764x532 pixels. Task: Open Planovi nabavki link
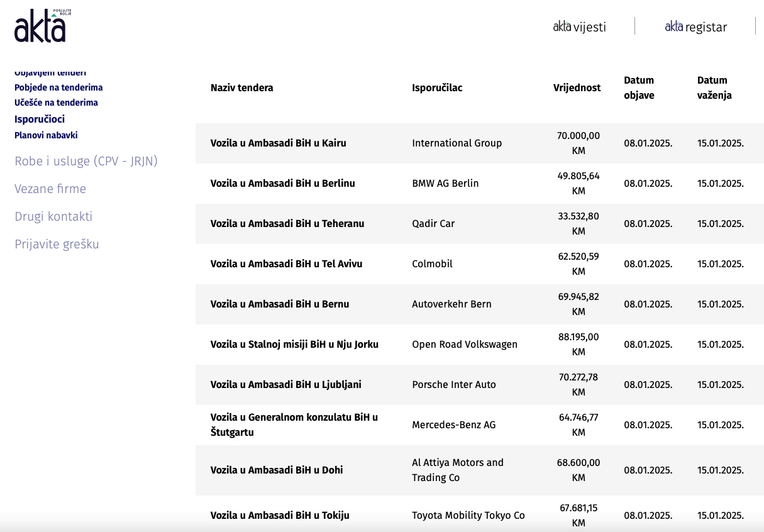pos(46,135)
